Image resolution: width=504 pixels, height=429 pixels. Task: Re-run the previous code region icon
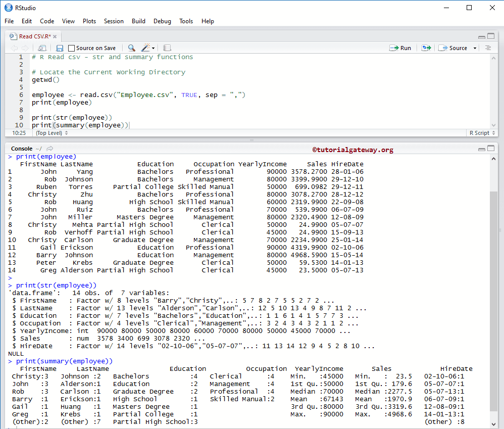[426, 48]
